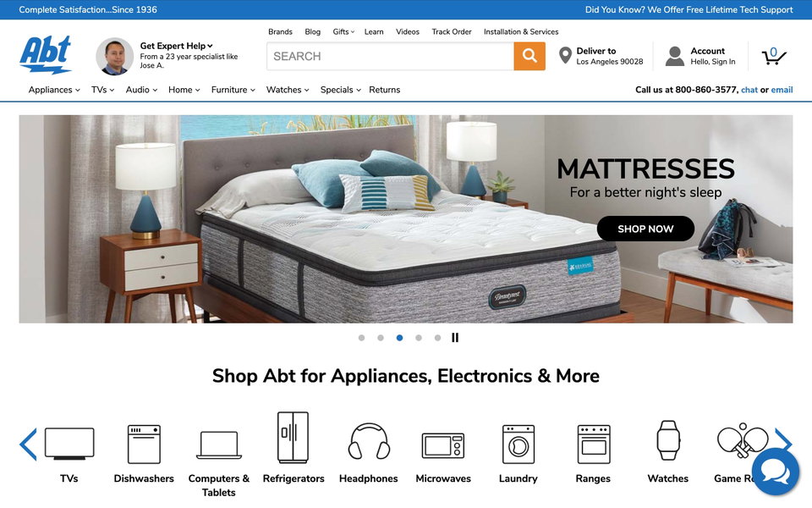This screenshot has width=812, height=508.
Task: Open the Blog link
Action: click(312, 31)
